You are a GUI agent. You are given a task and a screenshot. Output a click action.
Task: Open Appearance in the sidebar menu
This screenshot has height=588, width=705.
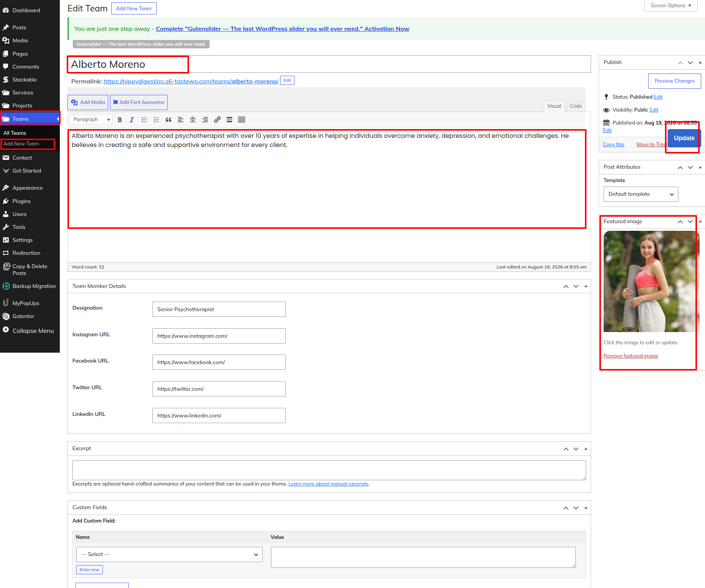[27, 188]
